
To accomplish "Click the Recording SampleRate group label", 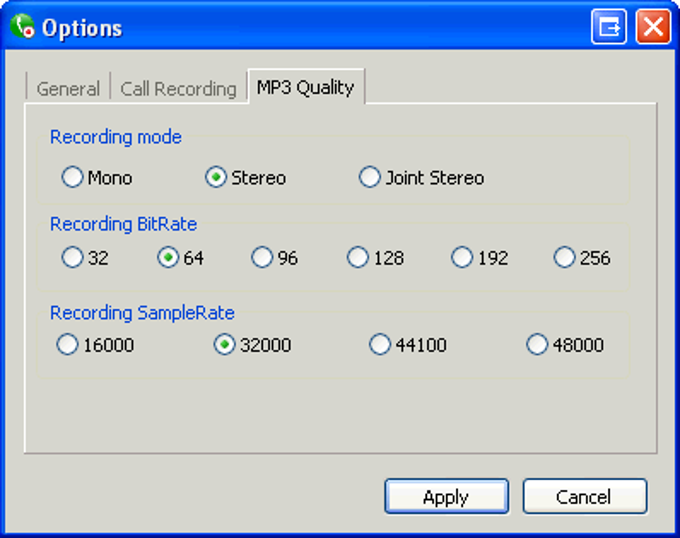I will pyautogui.click(x=142, y=313).
